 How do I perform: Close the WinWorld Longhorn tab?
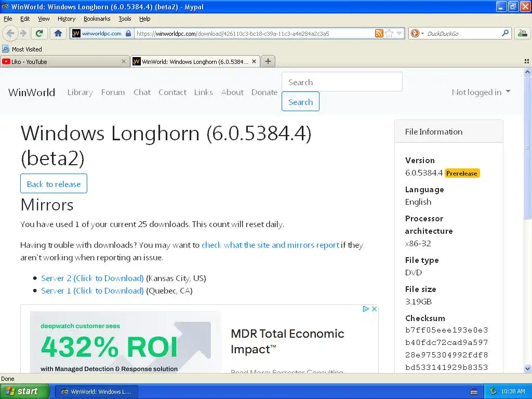[x=254, y=61]
